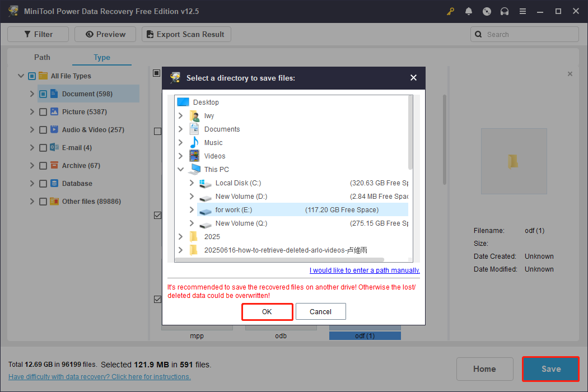The height and width of the screenshot is (392, 588).
Task: Click the for work (E:) drive icon
Action: pyautogui.click(x=205, y=211)
